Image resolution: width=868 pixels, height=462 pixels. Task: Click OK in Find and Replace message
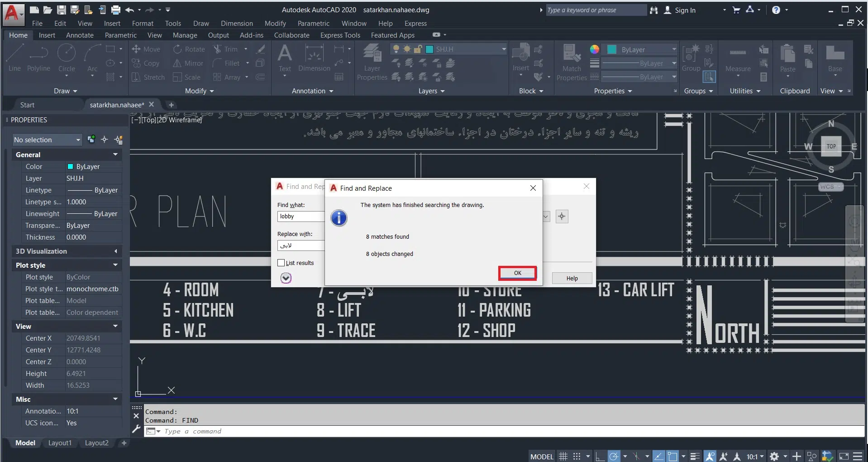point(517,273)
